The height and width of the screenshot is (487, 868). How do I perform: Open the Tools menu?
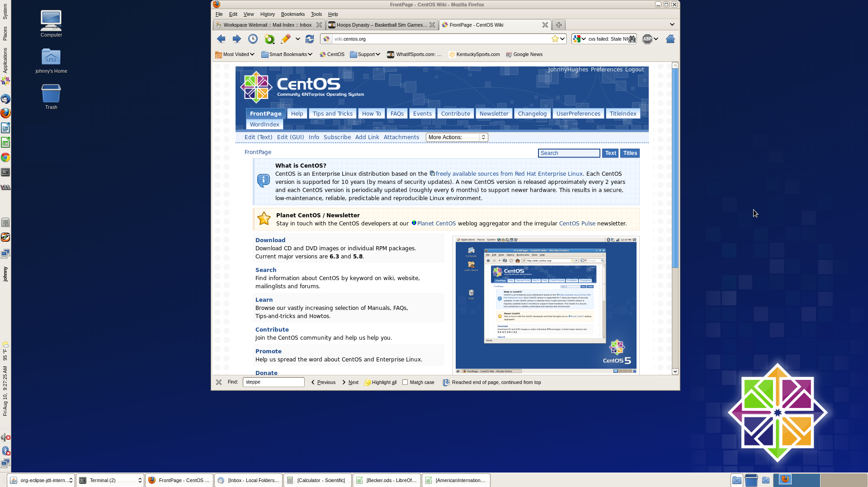(316, 14)
